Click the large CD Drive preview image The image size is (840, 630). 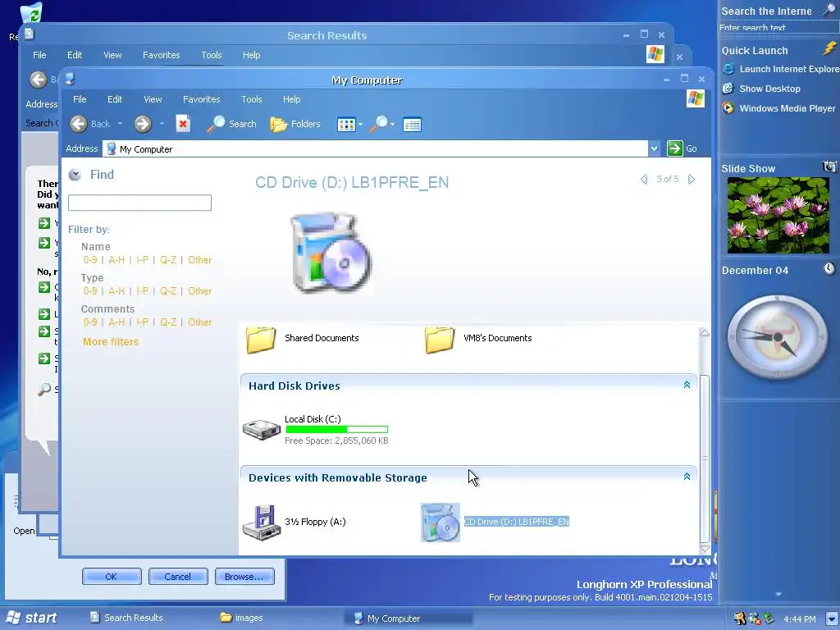331,252
